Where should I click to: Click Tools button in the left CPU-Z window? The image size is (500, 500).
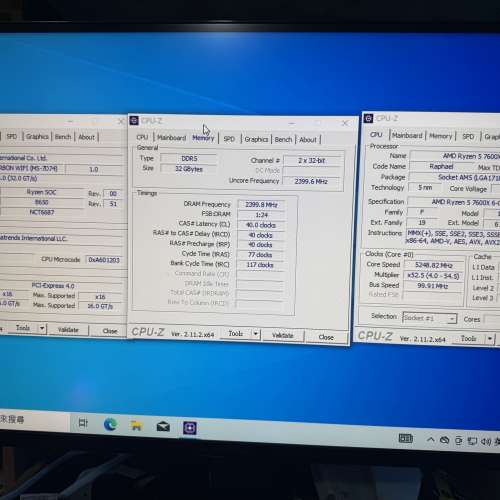23,328
